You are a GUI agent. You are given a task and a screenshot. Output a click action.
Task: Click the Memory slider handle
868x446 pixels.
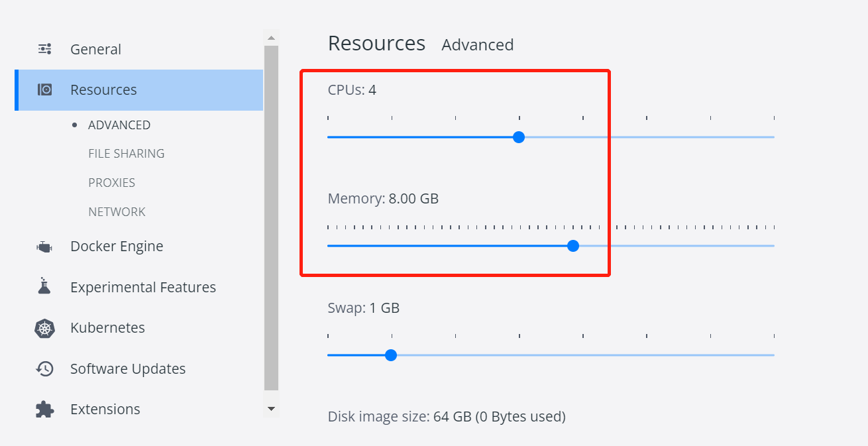tap(573, 246)
